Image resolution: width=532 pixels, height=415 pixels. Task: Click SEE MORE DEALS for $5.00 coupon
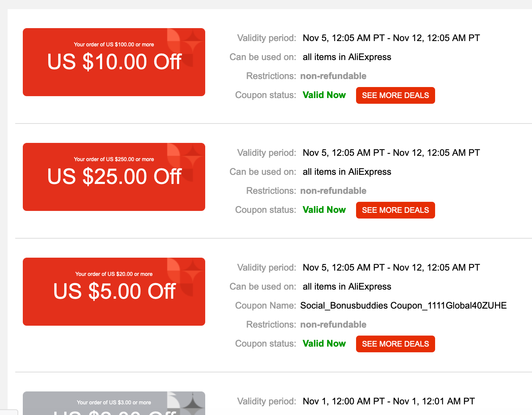(x=395, y=344)
